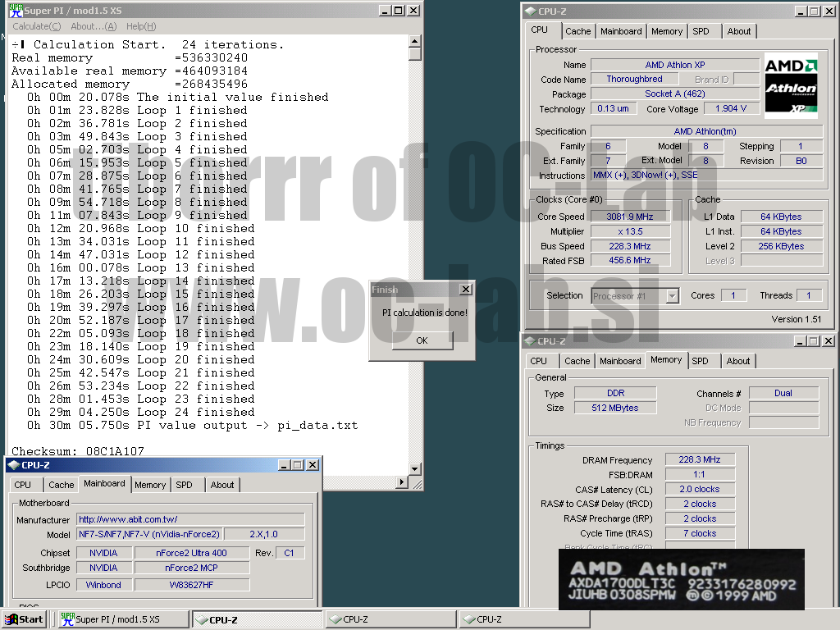Screen dimensions: 840x630
Task: Close the Finish dialog
Action: [466, 290]
